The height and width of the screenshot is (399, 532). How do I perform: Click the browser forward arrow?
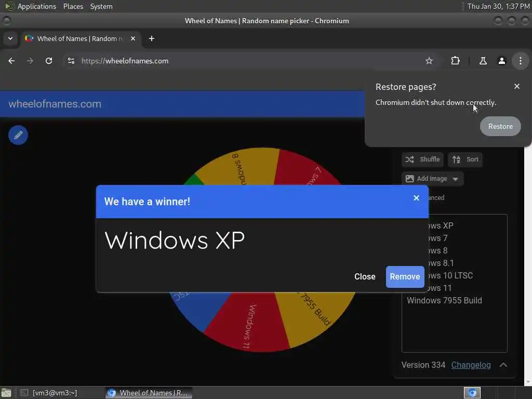[30, 61]
